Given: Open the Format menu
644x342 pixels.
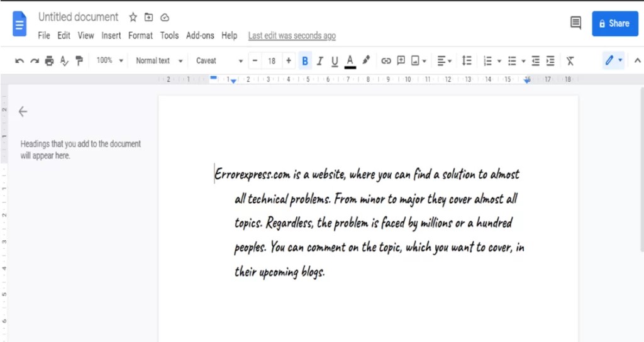Looking at the screenshot, I should click(140, 36).
